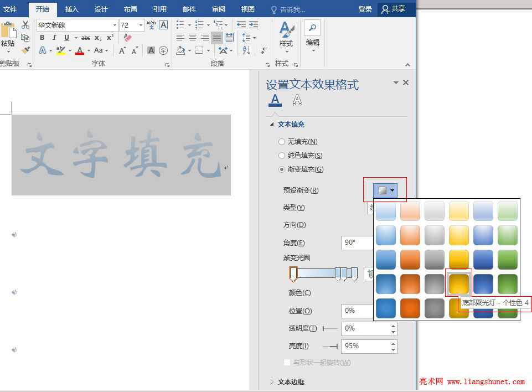Apply strikethrough to text
Image resolution: width=532 pixels, height=392 pixels.
86,38
